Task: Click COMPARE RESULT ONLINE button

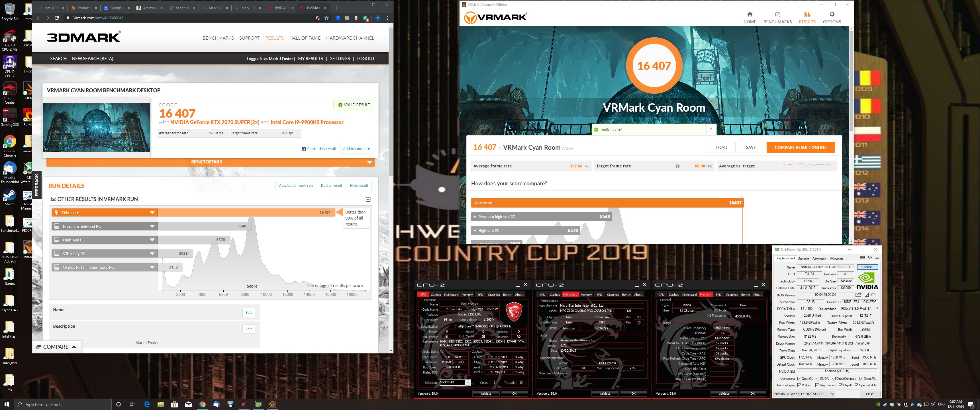Action: tap(801, 147)
